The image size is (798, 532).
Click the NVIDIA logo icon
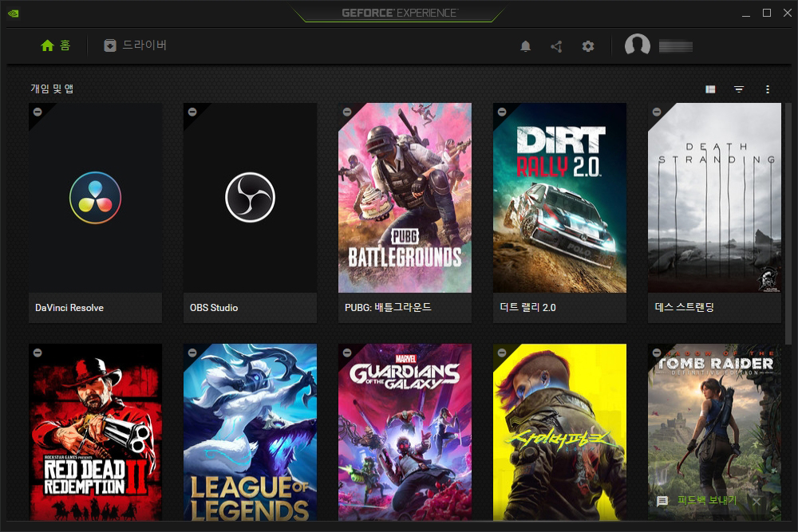pyautogui.click(x=14, y=14)
